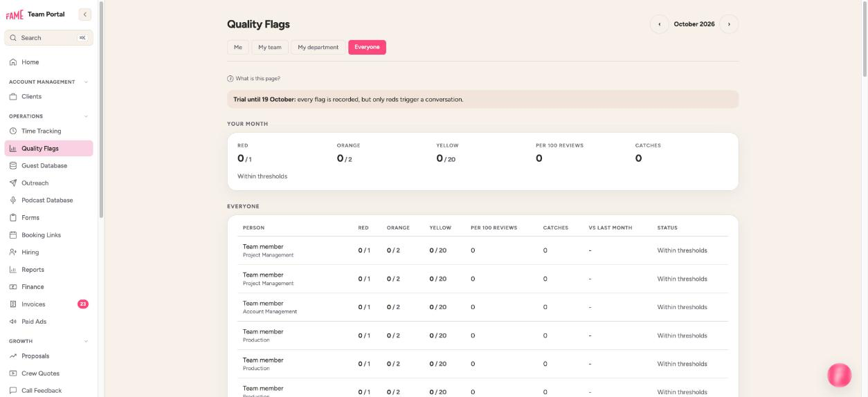Click the Person column header
Viewport: 868px width, 397px height.
(253, 228)
